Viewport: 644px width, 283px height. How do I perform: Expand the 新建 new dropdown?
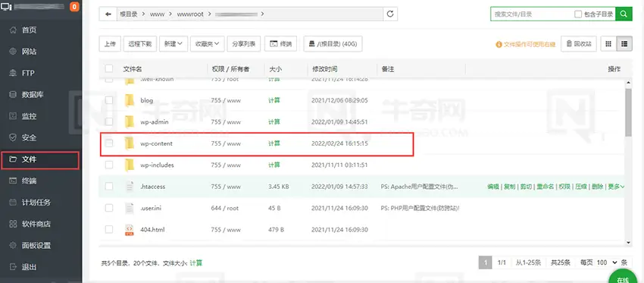click(x=174, y=43)
